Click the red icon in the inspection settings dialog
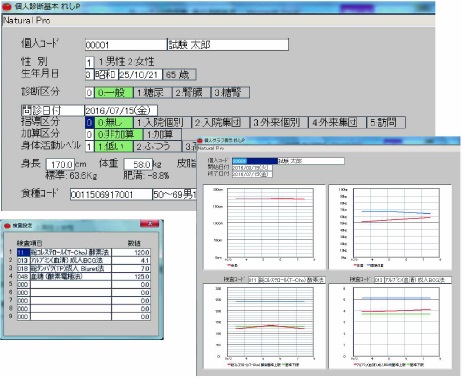 [8, 226]
